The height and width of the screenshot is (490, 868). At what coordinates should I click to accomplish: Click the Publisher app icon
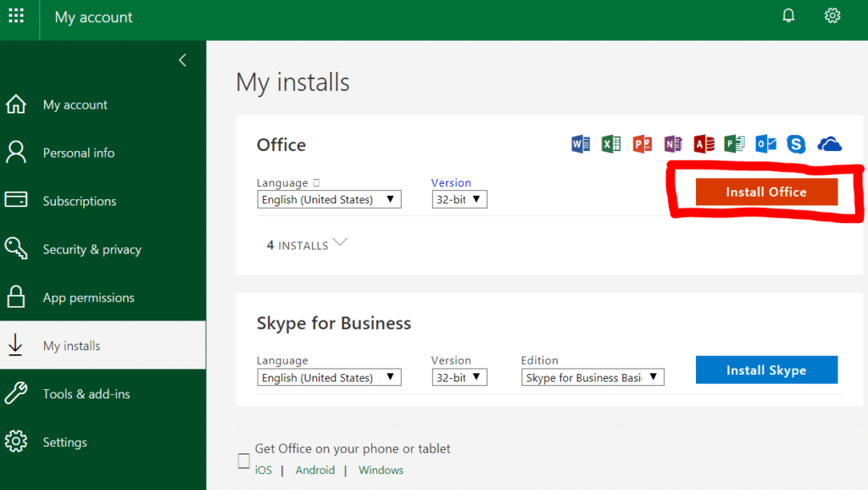735,144
